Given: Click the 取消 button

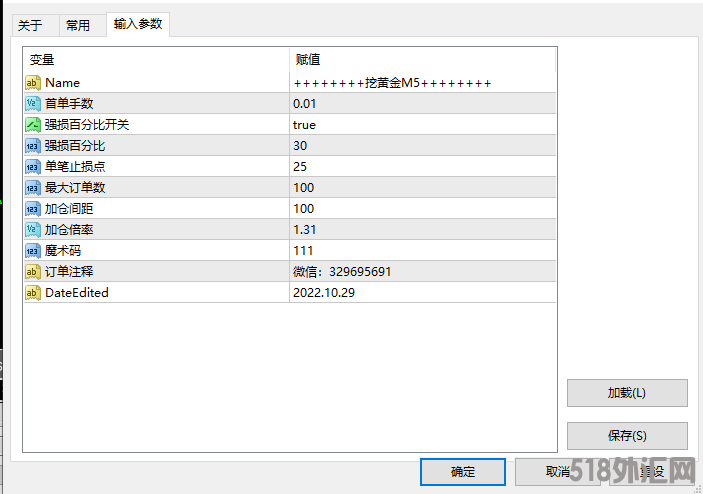Looking at the screenshot, I should pos(558,472).
